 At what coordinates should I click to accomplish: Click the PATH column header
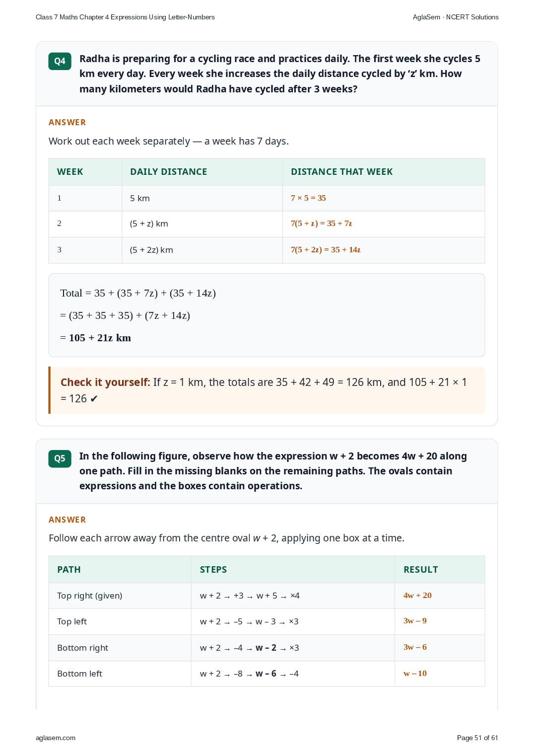(69, 570)
